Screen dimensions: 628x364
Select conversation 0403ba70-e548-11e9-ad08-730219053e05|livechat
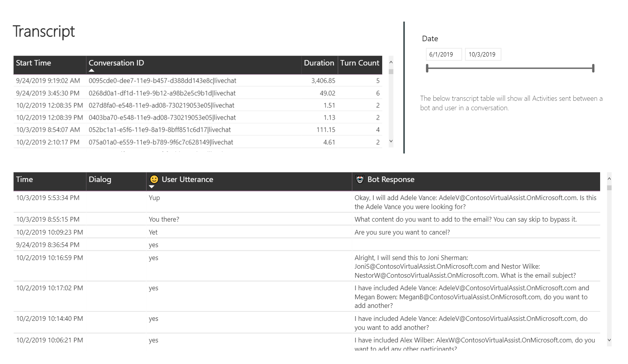(162, 118)
